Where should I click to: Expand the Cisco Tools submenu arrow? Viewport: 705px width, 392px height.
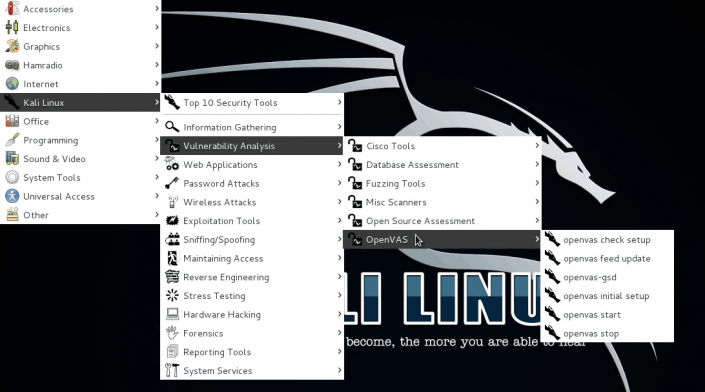pyautogui.click(x=537, y=145)
